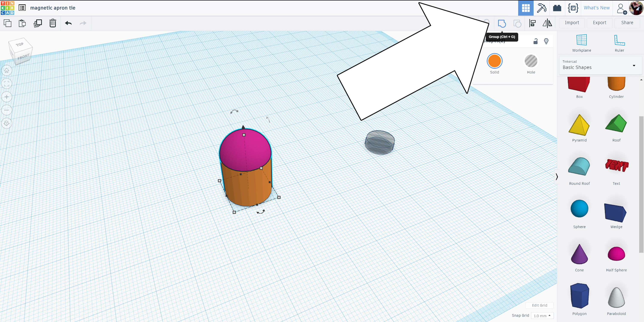Switch to 3D design grid view

pyautogui.click(x=526, y=8)
